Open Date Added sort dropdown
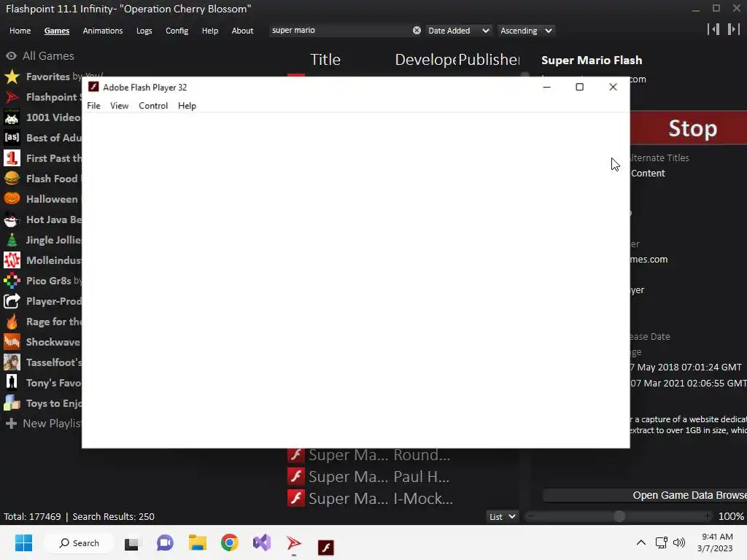This screenshot has height=560, width=747. pyautogui.click(x=459, y=31)
